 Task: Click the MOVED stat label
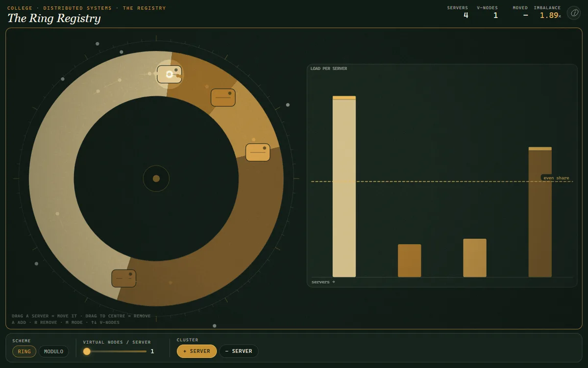tap(520, 8)
